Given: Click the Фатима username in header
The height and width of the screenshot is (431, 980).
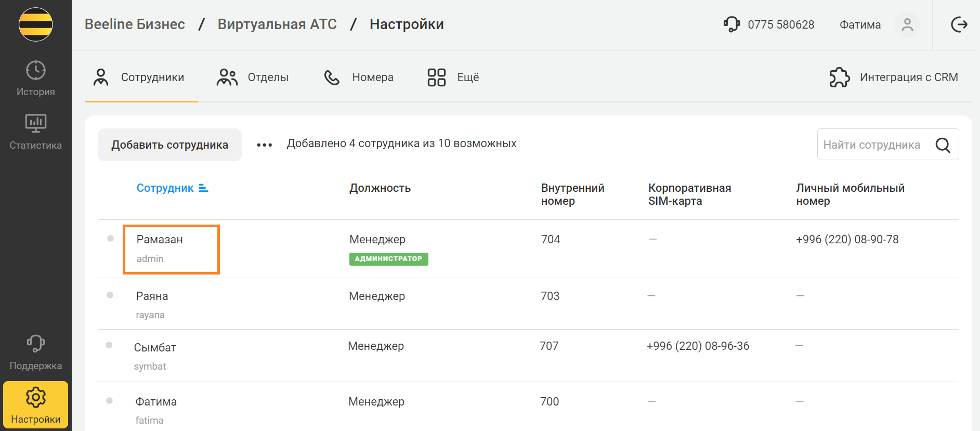Looking at the screenshot, I should pos(860,25).
